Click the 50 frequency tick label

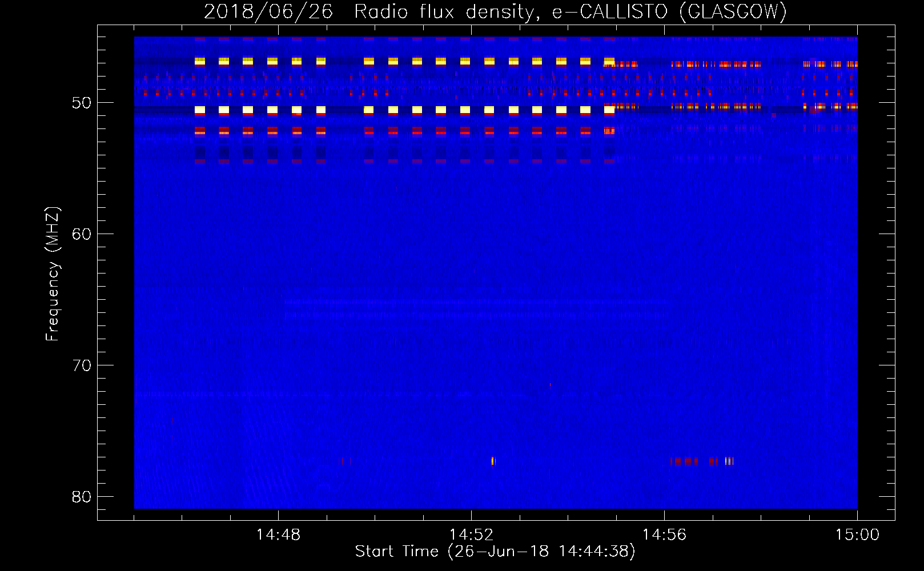pos(82,103)
